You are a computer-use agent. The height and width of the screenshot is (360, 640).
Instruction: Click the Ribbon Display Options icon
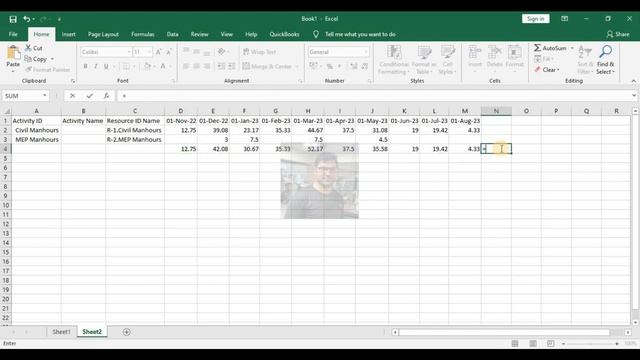pos(564,19)
